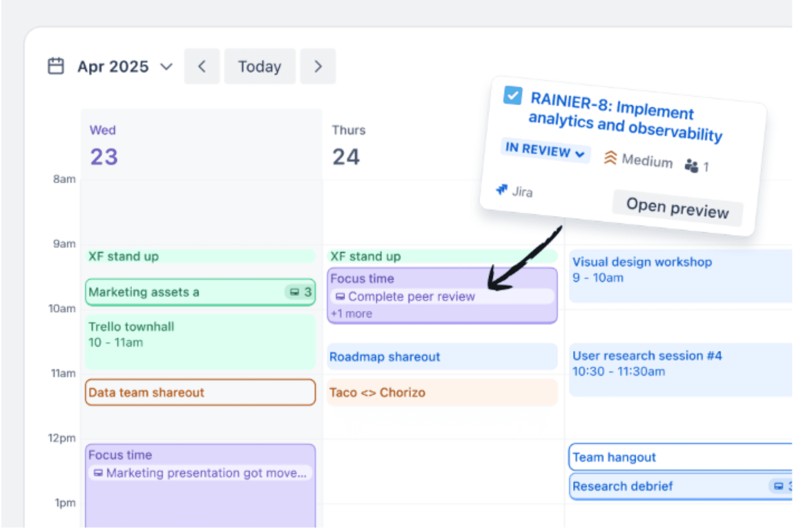The image size is (798, 532).
Task: Tick the RAINIER-8 task checkbox
Action: pos(513,95)
